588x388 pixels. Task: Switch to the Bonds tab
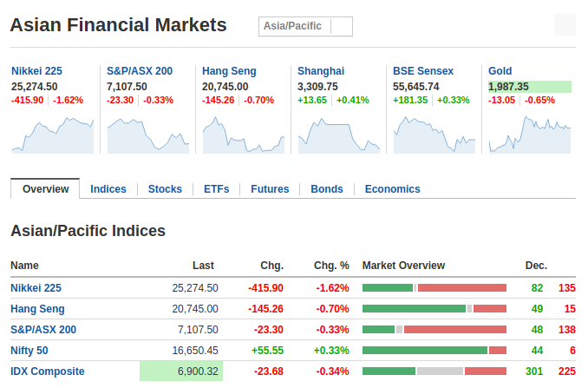coord(327,188)
